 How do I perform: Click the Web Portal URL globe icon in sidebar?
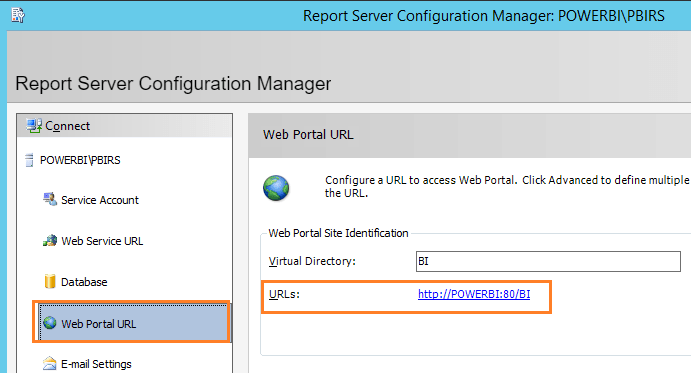(x=50, y=323)
